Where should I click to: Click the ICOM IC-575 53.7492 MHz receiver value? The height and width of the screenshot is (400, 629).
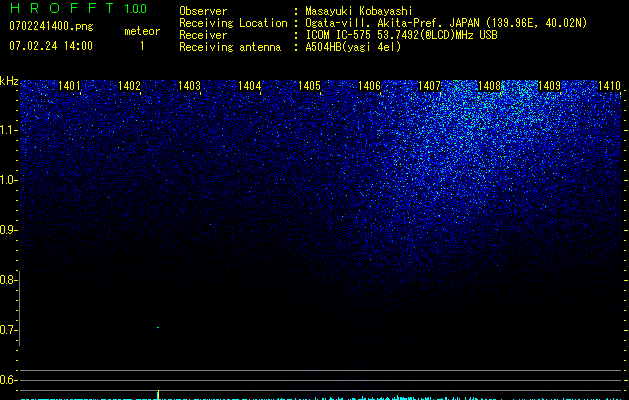coord(401,35)
